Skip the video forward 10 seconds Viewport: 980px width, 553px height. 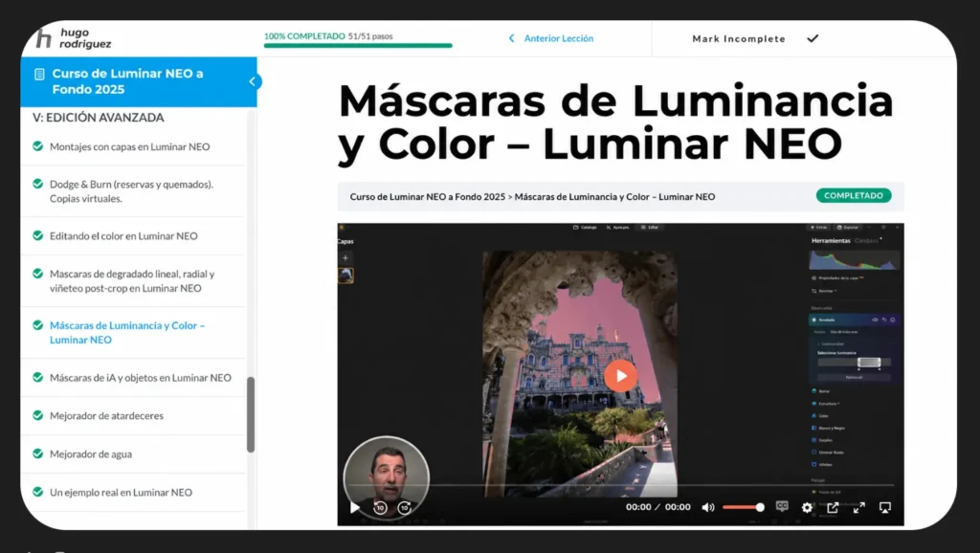tap(405, 507)
